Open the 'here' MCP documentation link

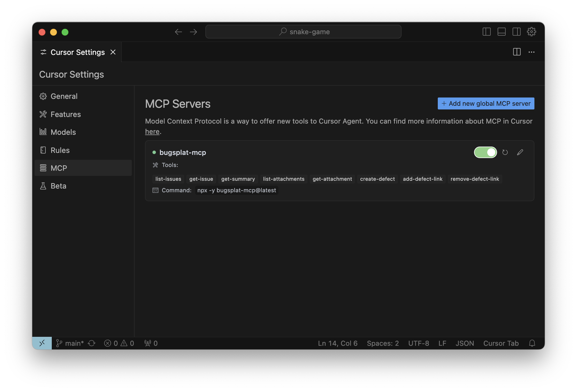coord(152,132)
